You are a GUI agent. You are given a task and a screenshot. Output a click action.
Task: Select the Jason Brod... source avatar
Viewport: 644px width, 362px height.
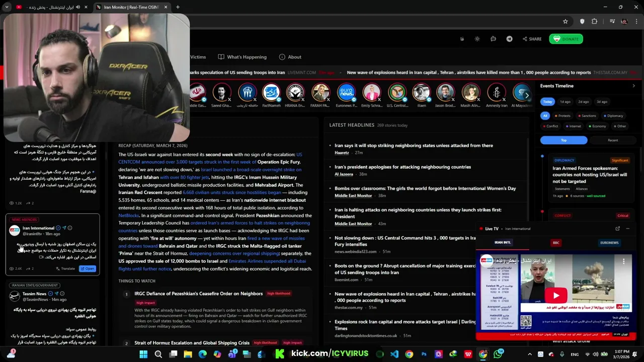point(445,93)
